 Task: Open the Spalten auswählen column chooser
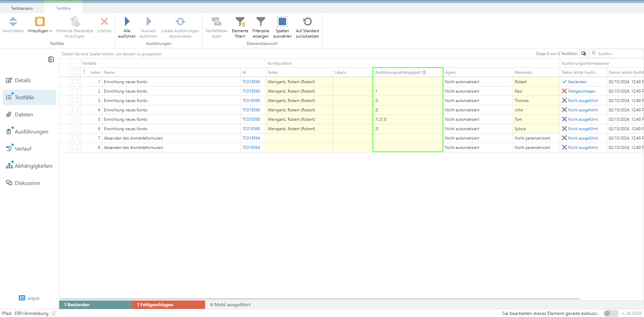(x=282, y=22)
